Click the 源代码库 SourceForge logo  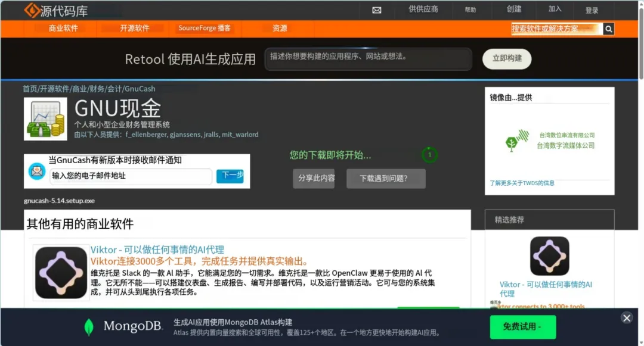[56, 11]
